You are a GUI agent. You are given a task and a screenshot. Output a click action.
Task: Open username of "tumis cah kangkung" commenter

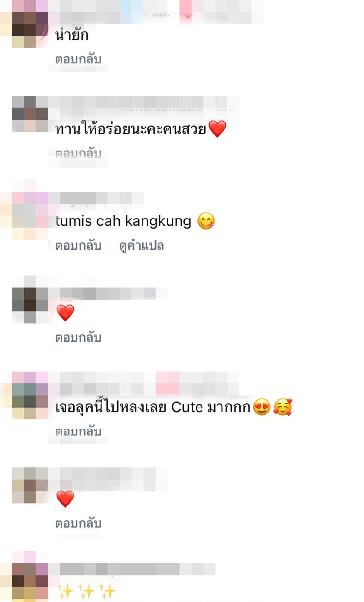click(96, 198)
